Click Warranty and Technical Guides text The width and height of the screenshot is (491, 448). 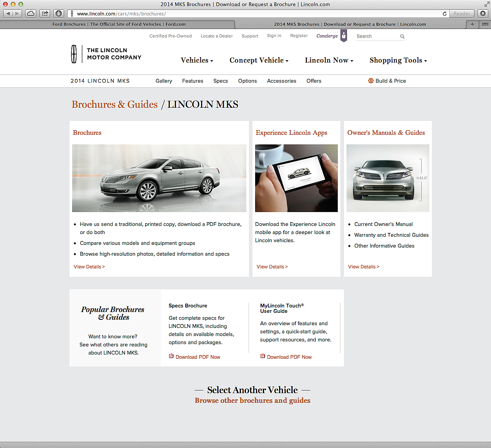click(x=391, y=235)
